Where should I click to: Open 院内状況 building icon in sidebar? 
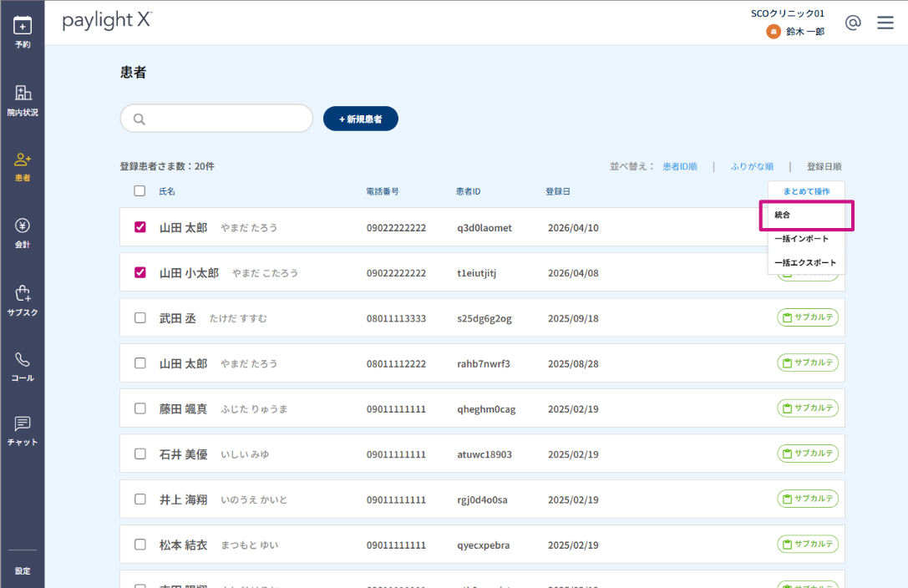tap(23, 93)
